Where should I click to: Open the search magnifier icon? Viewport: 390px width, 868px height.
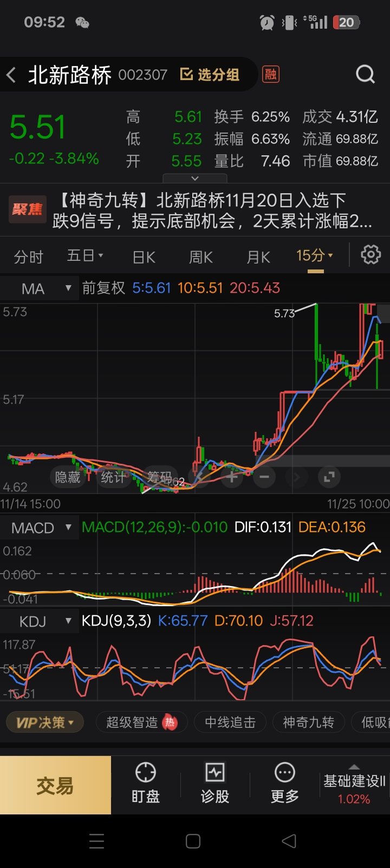point(365,75)
